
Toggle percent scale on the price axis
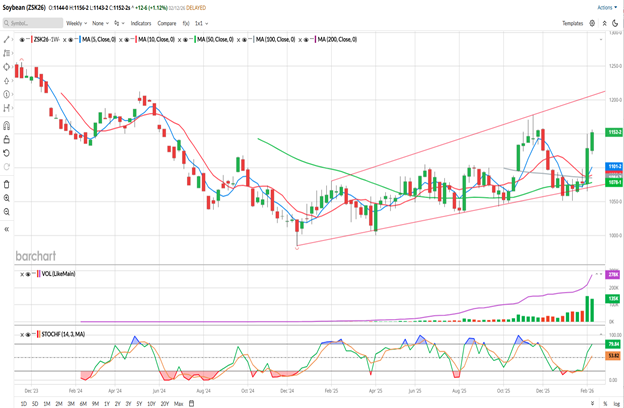tap(605, 404)
